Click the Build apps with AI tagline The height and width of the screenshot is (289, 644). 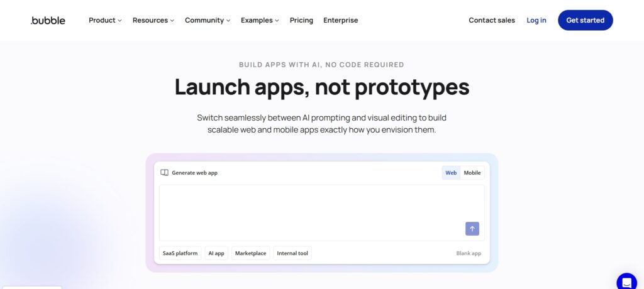[x=321, y=65]
